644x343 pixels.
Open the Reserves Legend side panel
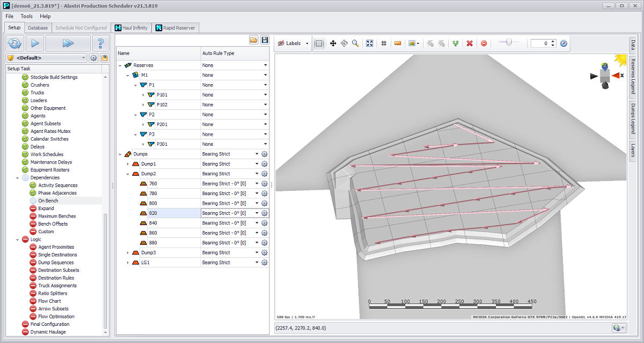[633, 76]
